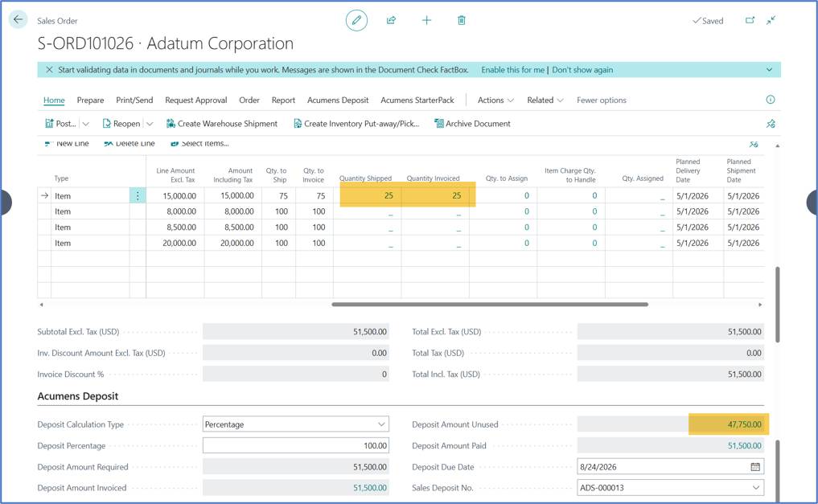Click Archive Document
The height and width of the screenshot is (504, 818).
(473, 124)
